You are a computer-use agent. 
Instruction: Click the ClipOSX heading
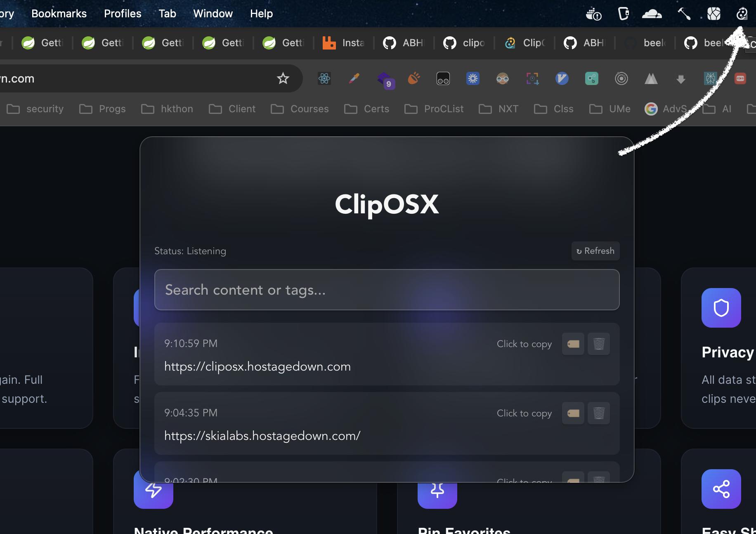pos(387,204)
